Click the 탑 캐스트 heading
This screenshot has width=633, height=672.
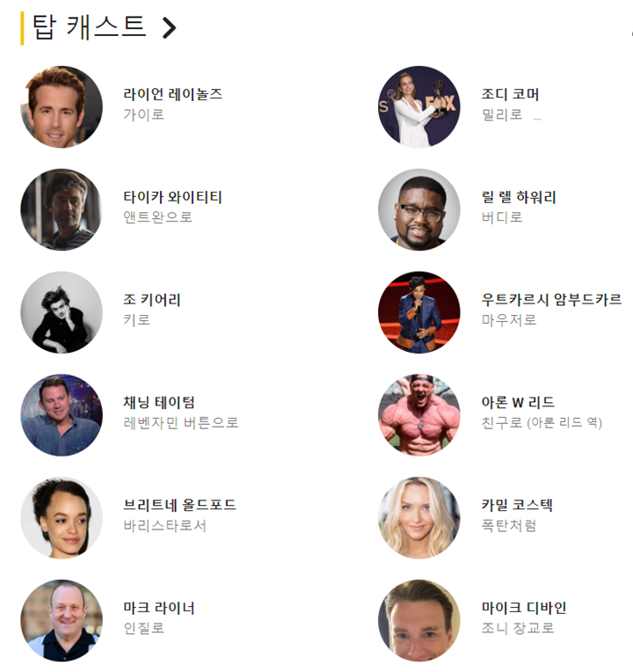89,27
